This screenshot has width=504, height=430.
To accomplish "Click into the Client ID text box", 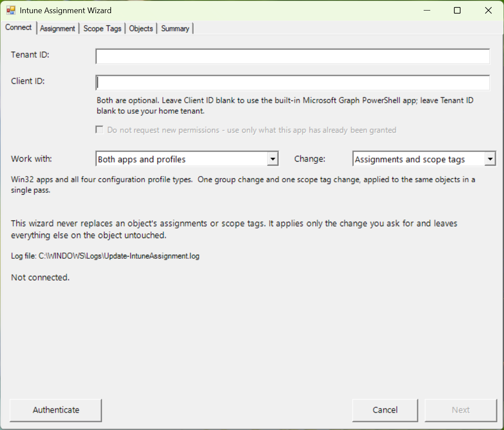I will 293,83.
